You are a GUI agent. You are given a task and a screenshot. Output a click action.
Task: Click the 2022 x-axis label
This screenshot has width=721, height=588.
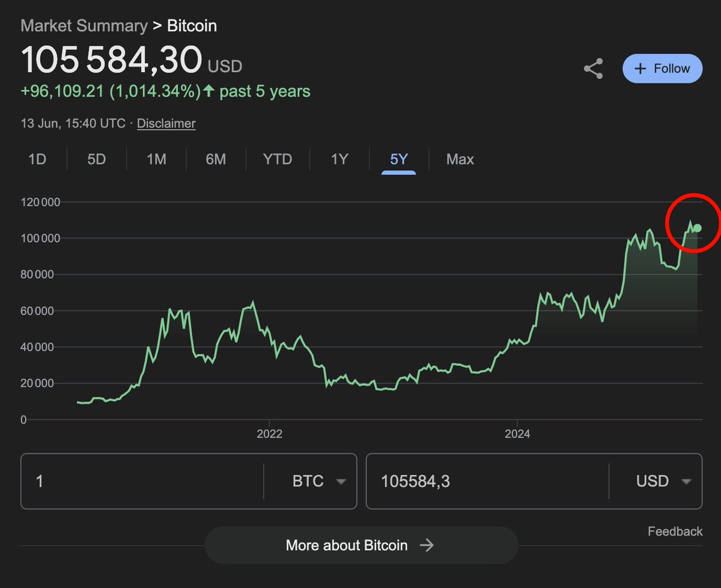(269, 434)
